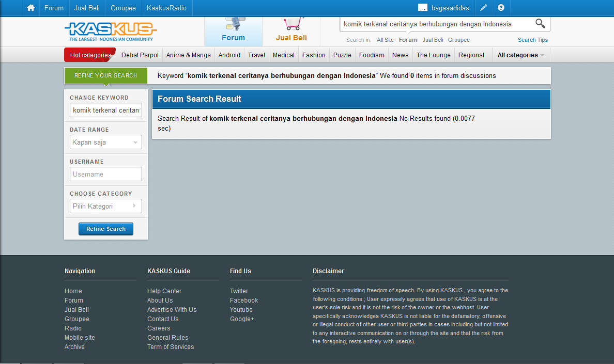Select the Jual Beli shopping cart tab
Image resolution: width=614 pixels, height=364 pixels.
pos(291,31)
